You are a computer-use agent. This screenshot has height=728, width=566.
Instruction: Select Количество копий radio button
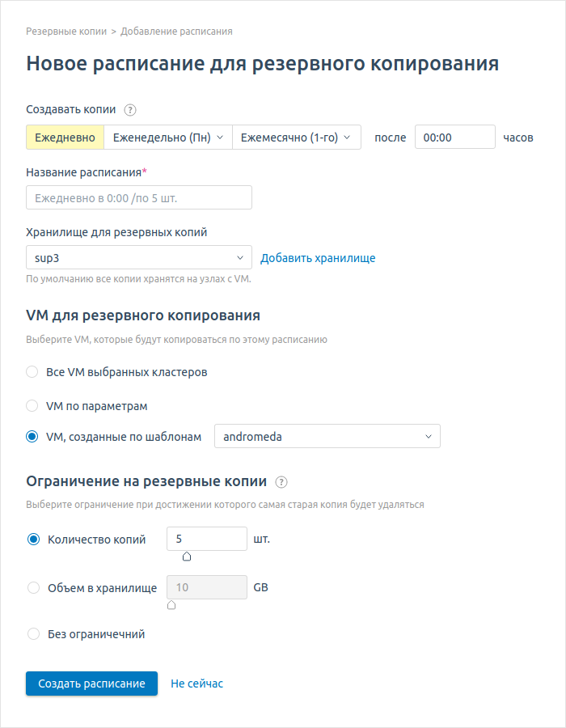tap(33, 540)
